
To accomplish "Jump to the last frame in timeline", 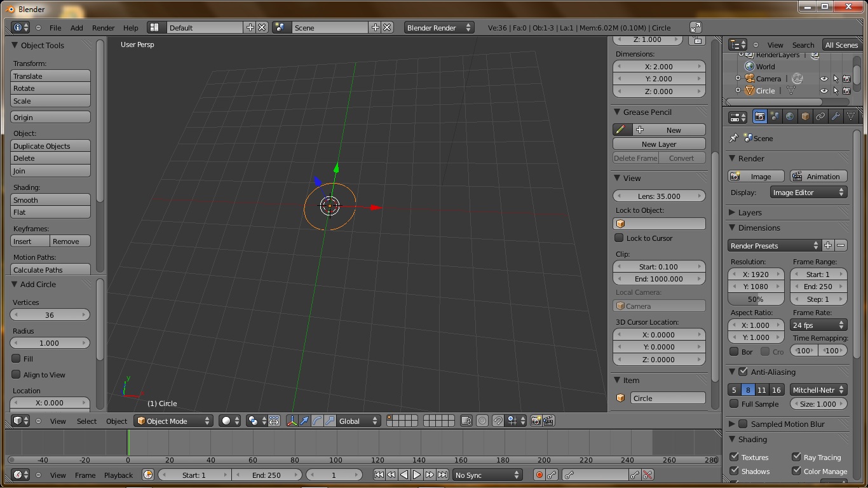I will [442, 475].
